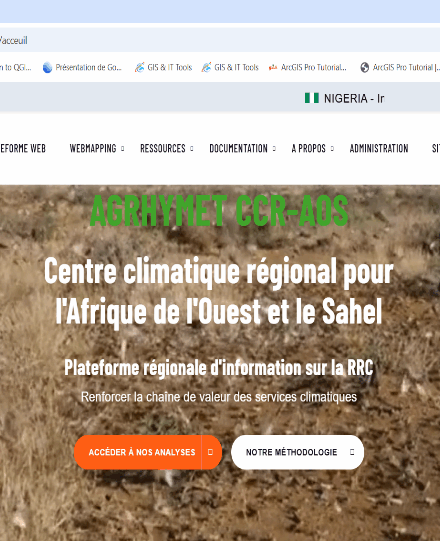Click the arrow icon on Notre Méthodologie button
The height and width of the screenshot is (541, 440).
(352, 452)
